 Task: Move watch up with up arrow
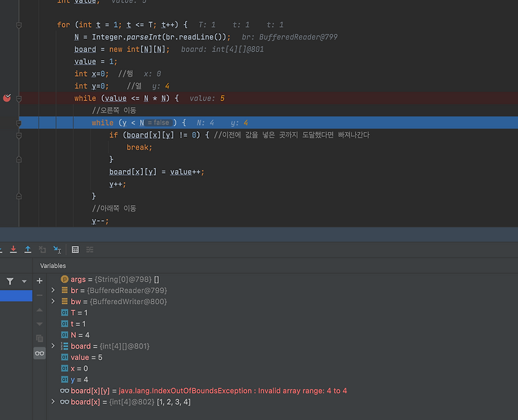39,310
